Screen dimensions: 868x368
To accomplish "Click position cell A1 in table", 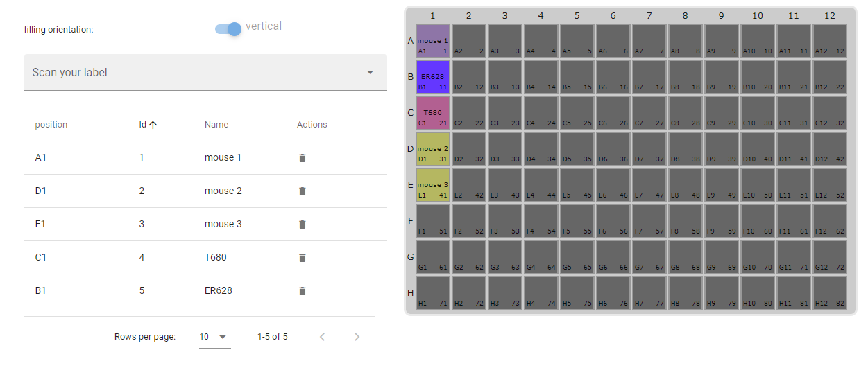I will [x=40, y=158].
